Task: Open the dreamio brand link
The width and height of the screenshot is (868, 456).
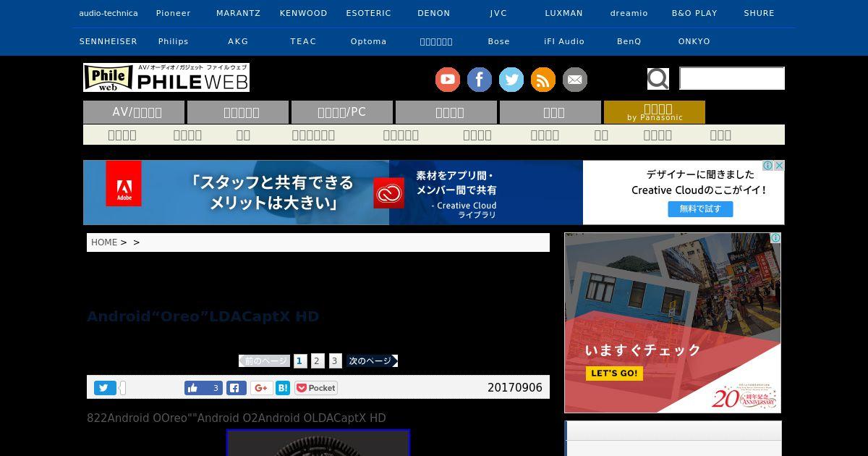Action: click(x=629, y=13)
